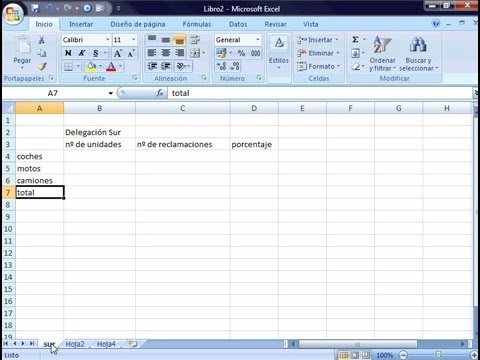Click the AutoSum sigma icon
480x360 pixels.
tap(355, 40)
